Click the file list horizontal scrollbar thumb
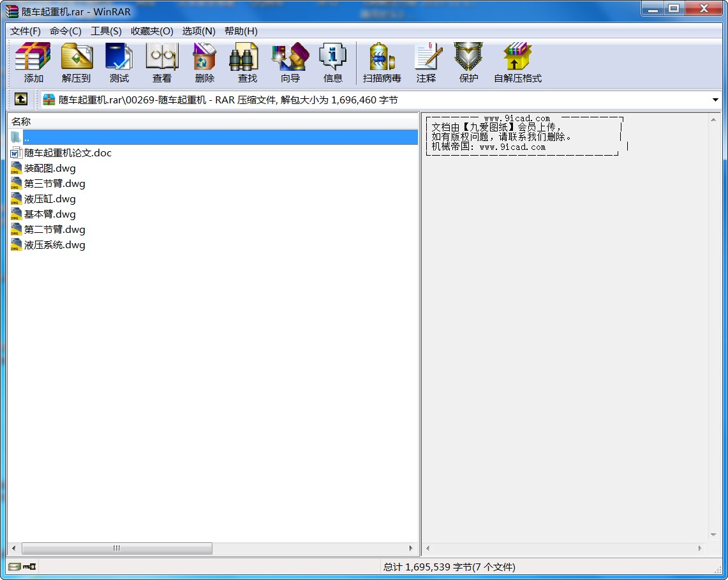 coord(117,548)
